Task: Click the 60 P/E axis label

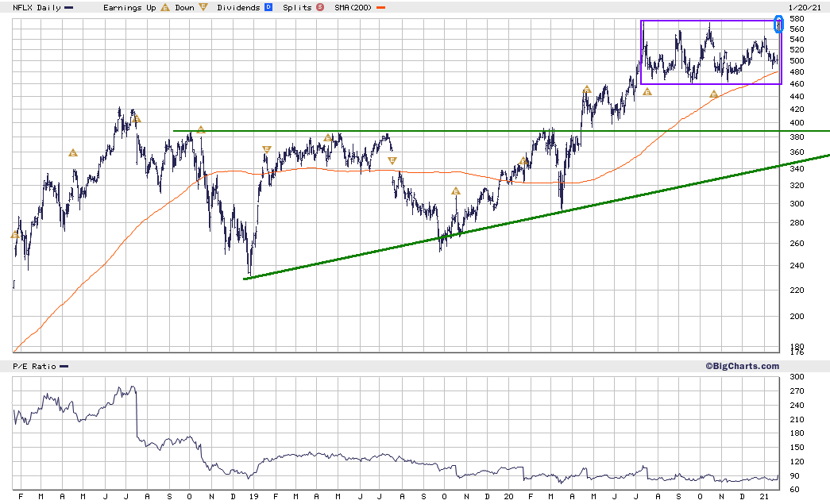Action: pyautogui.click(x=794, y=490)
